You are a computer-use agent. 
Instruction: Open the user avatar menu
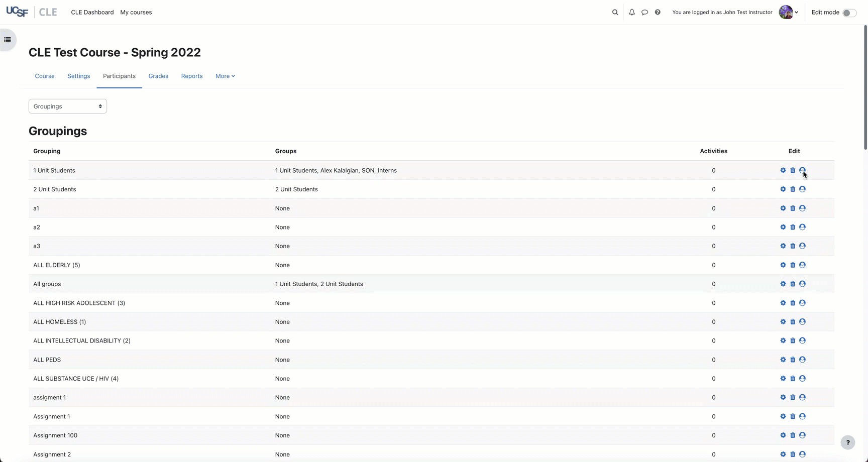[788, 12]
